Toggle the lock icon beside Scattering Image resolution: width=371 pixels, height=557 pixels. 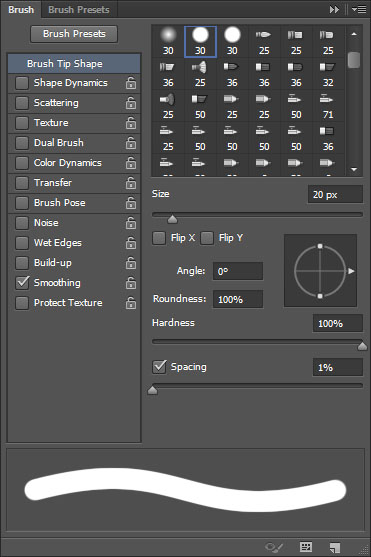(x=131, y=103)
